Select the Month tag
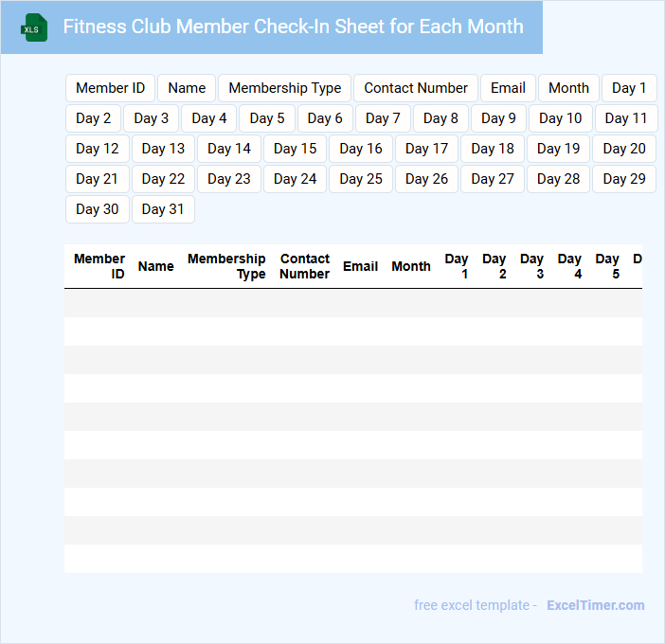 pos(568,88)
